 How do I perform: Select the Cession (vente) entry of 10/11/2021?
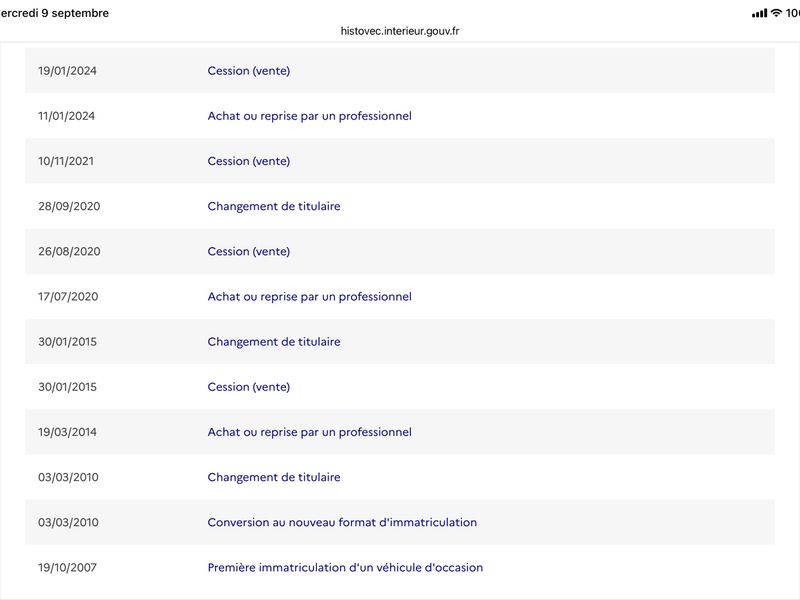click(x=248, y=161)
